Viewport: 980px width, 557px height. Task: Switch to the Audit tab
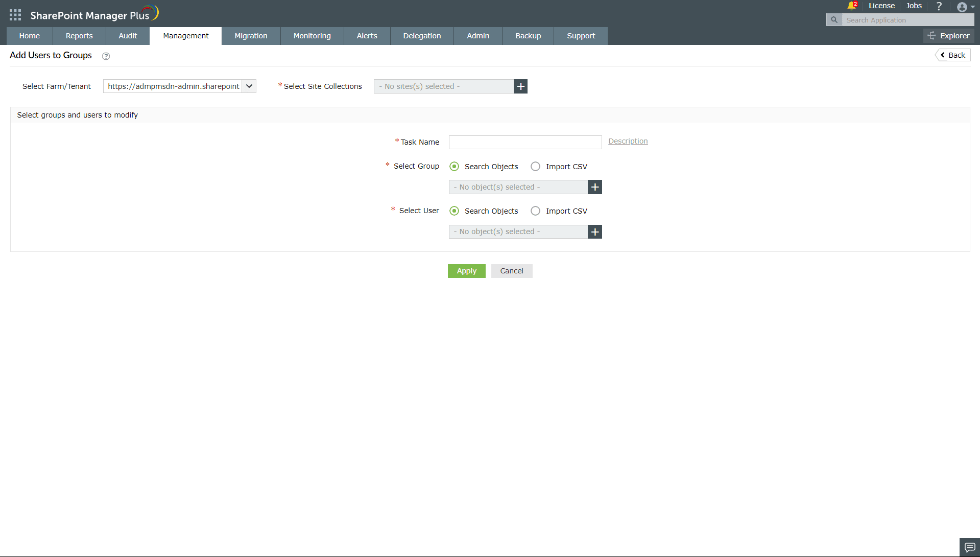click(128, 36)
